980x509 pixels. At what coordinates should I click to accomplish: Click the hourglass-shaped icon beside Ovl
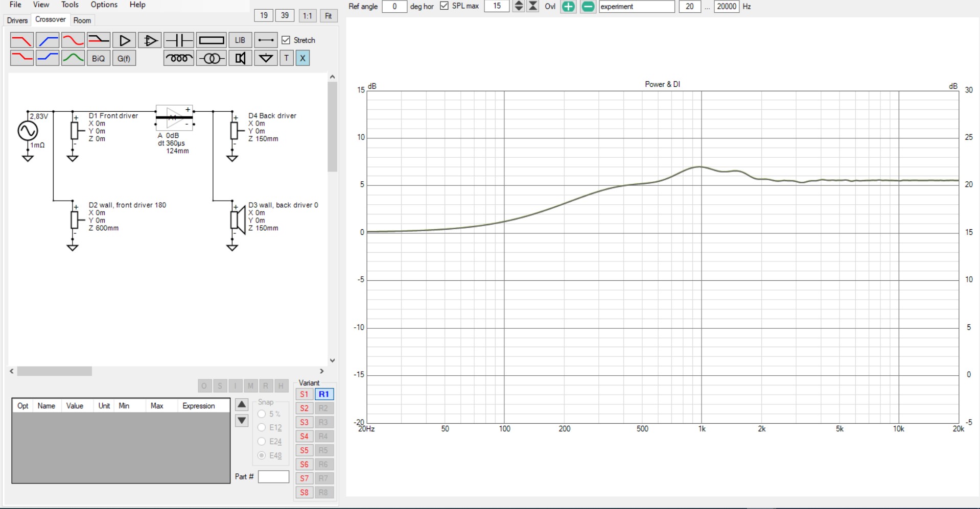pos(533,6)
